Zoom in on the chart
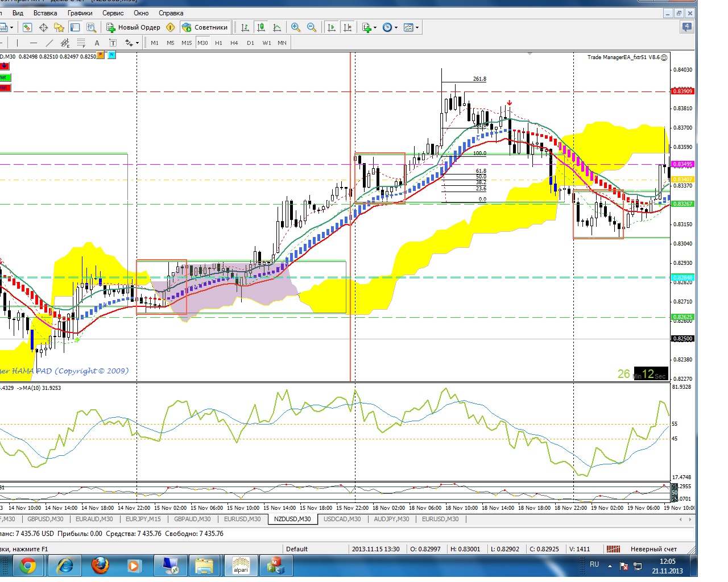The image size is (728, 582). (296, 27)
